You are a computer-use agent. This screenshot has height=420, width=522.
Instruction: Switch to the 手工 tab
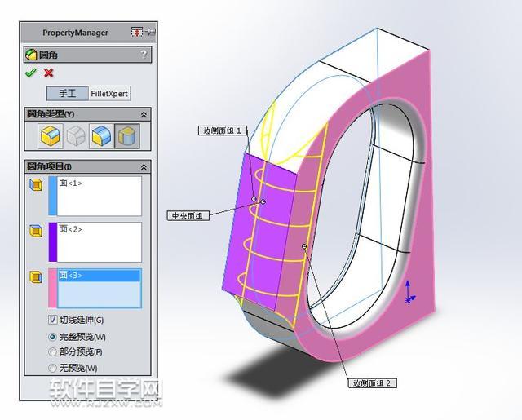coord(66,94)
